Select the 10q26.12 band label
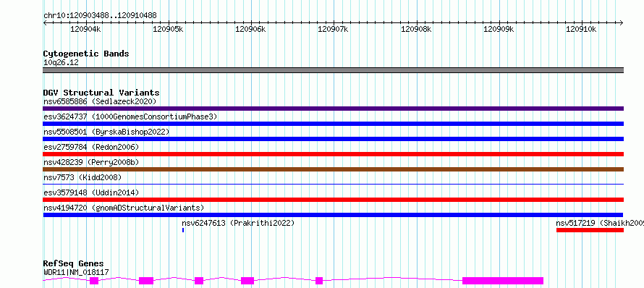This screenshot has height=288, width=644. click(61, 63)
